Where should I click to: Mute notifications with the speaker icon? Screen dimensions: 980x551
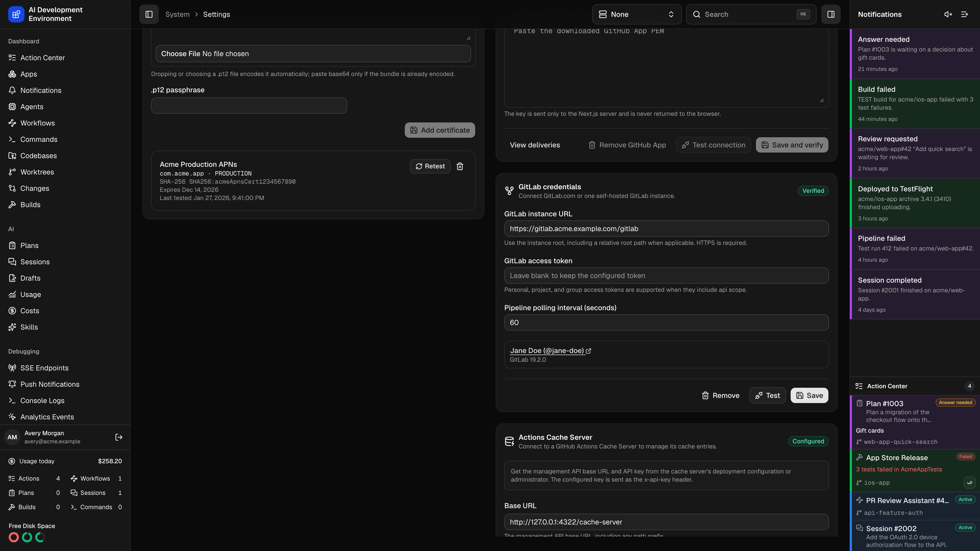click(x=948, y=15)
